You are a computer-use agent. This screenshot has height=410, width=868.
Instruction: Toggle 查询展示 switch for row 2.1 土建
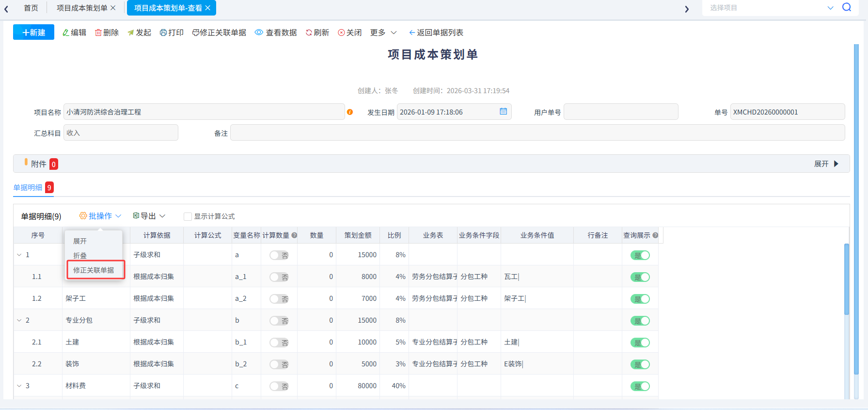(x=640, y=343)
